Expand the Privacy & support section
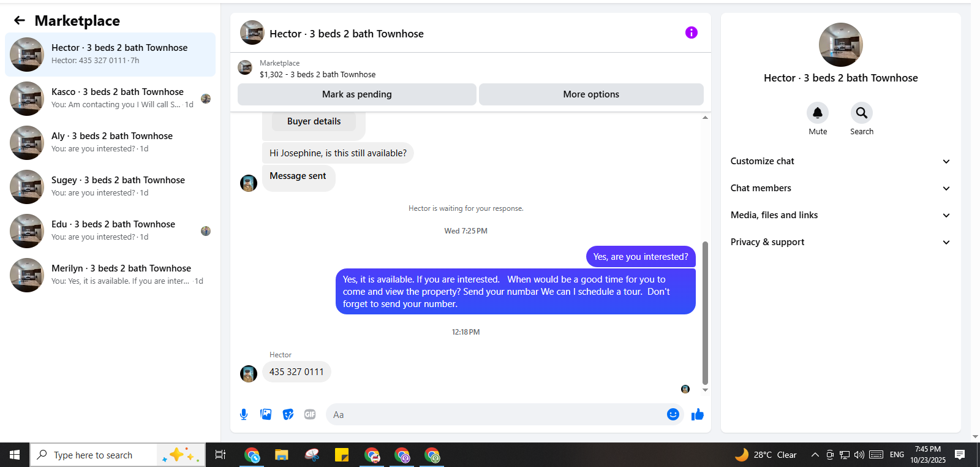980x467 pixels. pyautogui.click(x=840, y=242)
